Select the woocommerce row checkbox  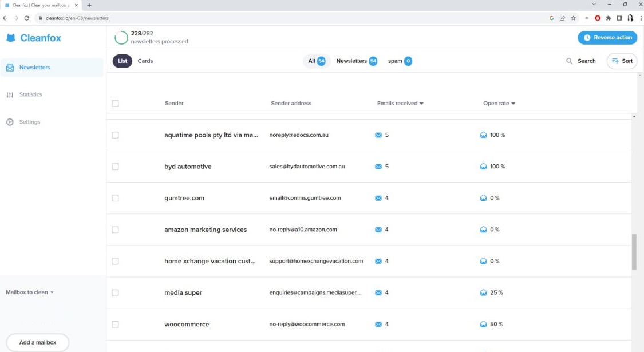click(116, 325)
